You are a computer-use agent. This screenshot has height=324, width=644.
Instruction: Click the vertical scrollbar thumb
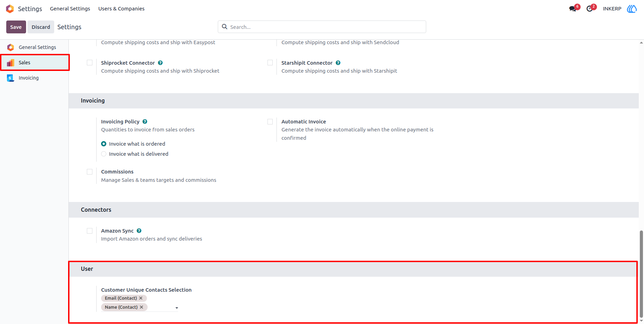click(641, 274)
